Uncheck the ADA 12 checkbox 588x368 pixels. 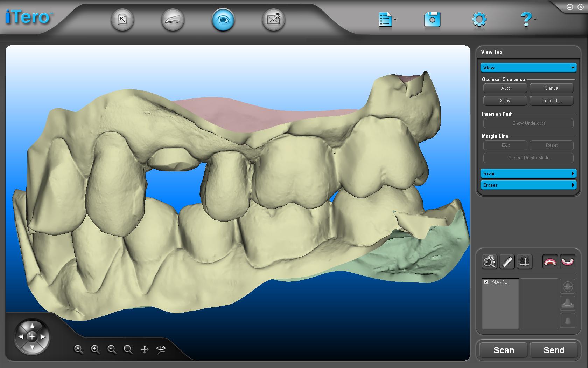point(486,282)
